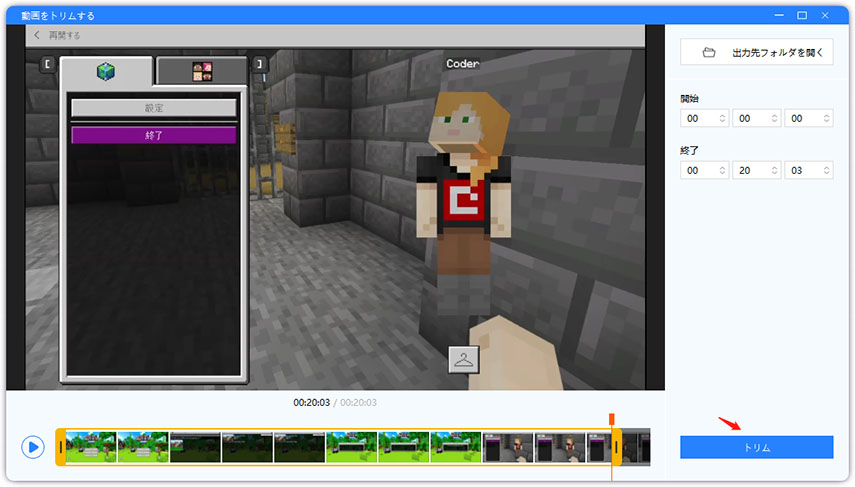Click the left trim handle on timeline
The height and width of the screenshot is (487, 855).
point(61,447)
